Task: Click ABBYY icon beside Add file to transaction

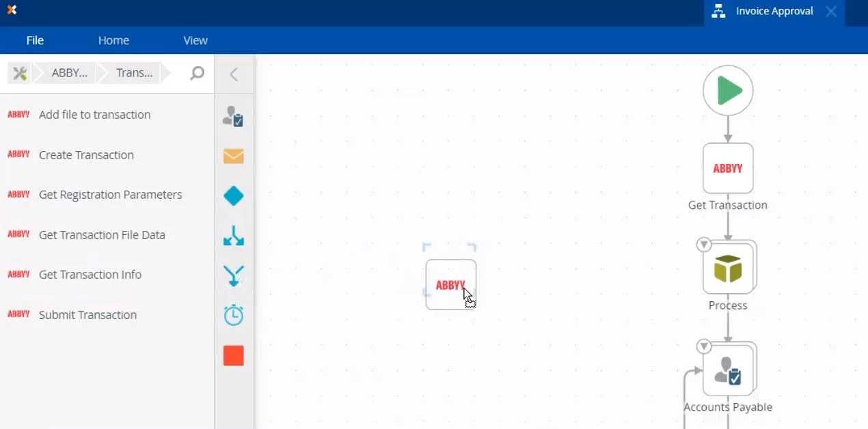Action: [x=18, y=114]
